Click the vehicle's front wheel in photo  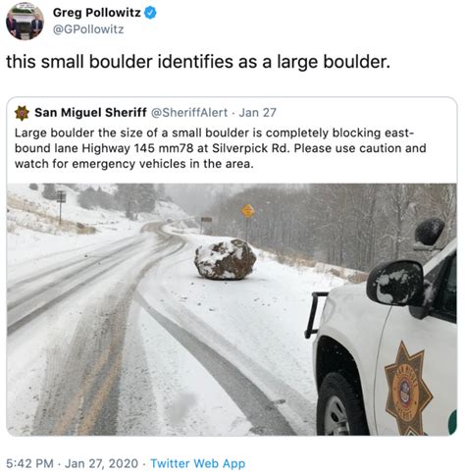tap(341, 405)
